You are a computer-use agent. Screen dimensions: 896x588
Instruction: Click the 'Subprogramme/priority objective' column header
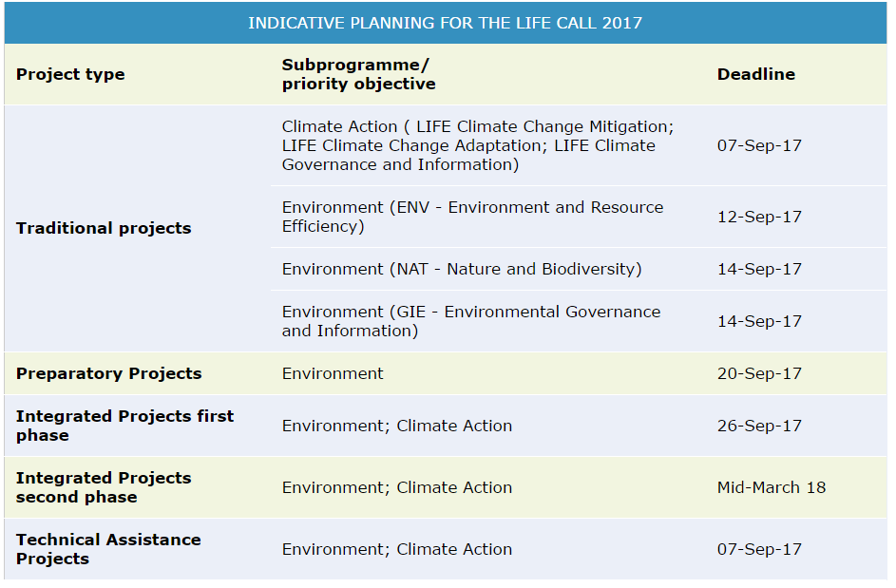tap(358, 74)
